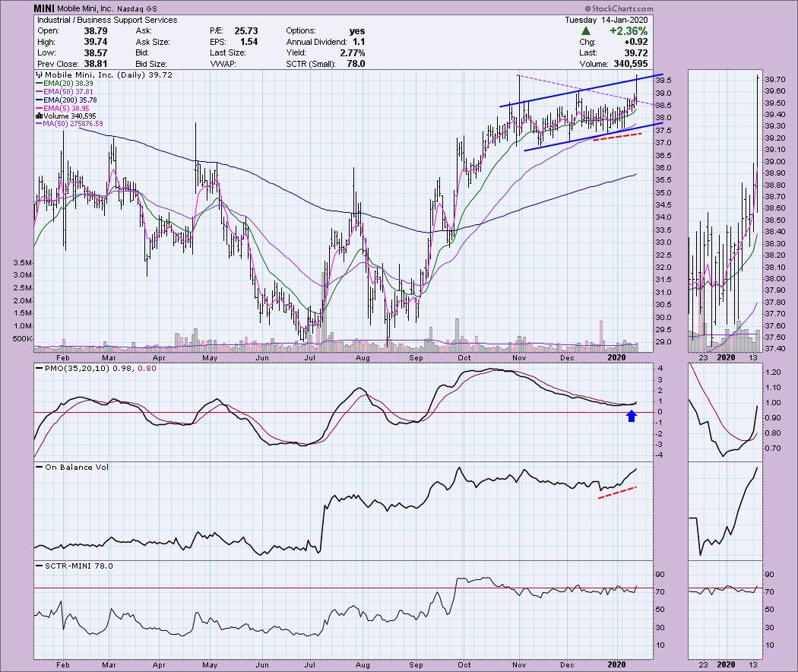Click the PMO(35,20,10) indicator label
Viewport: 798px width, 672px height.
click(95, 368)
